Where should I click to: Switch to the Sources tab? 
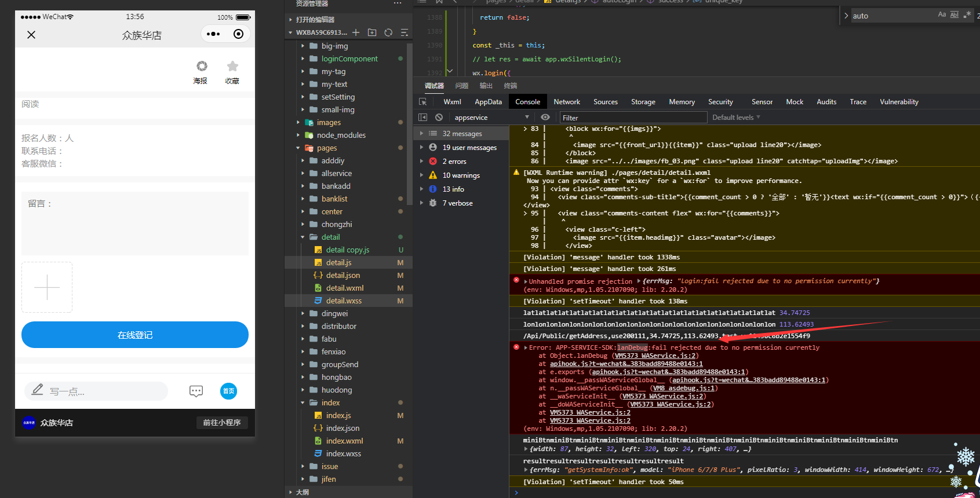606,102
